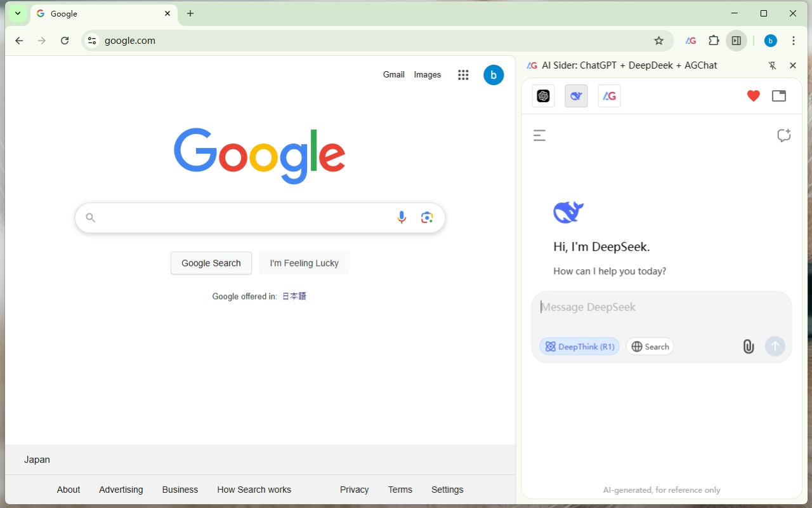The width and height of the screenshot is (812, 508).
Task: Open the Chrome profile avatar menu
Action: 770,40
